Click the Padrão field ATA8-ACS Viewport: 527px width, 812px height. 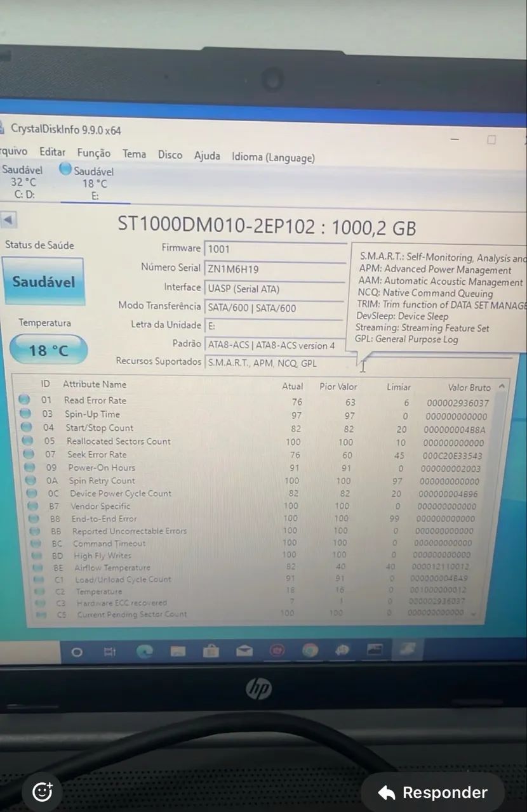click(275, 345)
